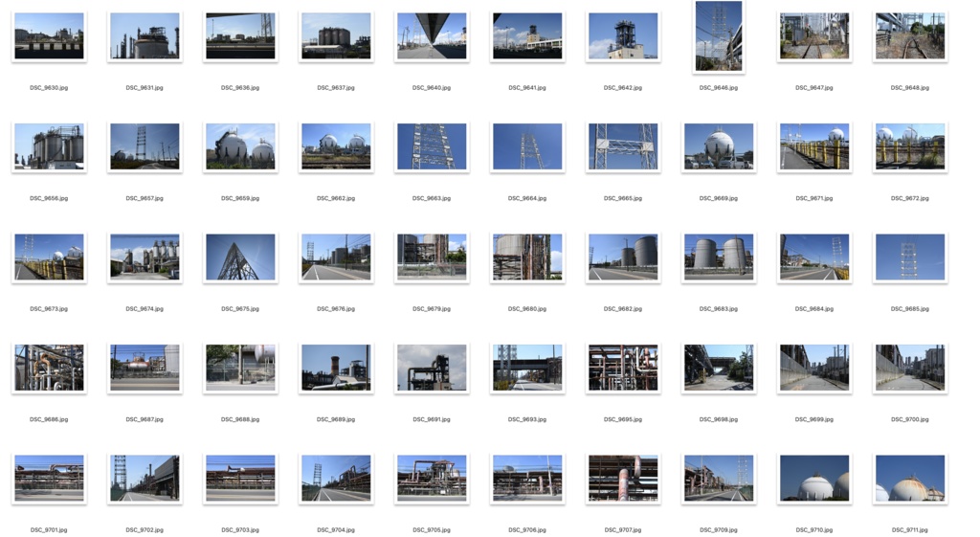This screenshot has width=980, height=537.
Task: Select the DSC_9689.jpg photo thumbnail
Action: [x=336, y=369]
